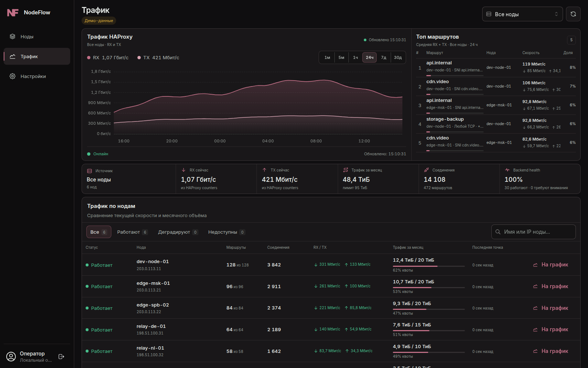Open Ноды in the sidebar

[x=37, y=36]
